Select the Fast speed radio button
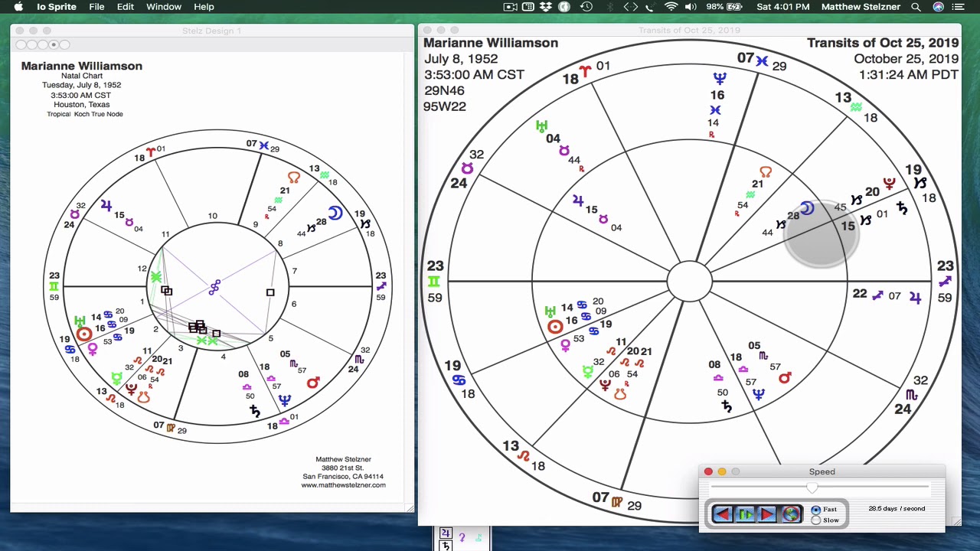The image size is (980, 551). pyautogui.click(x=816, y=510)
